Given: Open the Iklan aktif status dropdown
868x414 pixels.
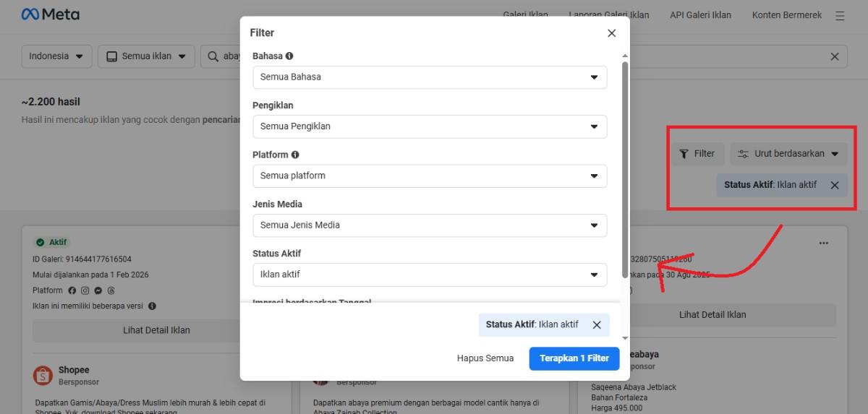Looking at the screenshot, I should [430, 275].
